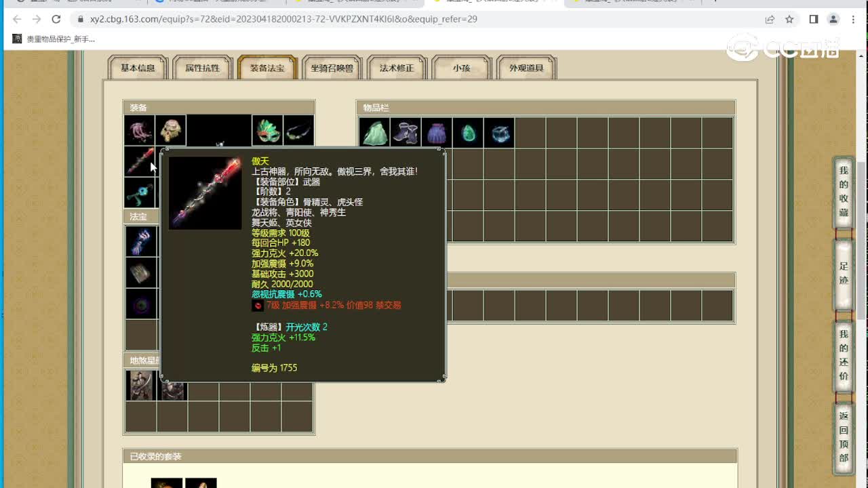The width and height of the screenshot is (868, 488).
Task: Select the purple pouch in 物品栏
Action: [437, 133]
